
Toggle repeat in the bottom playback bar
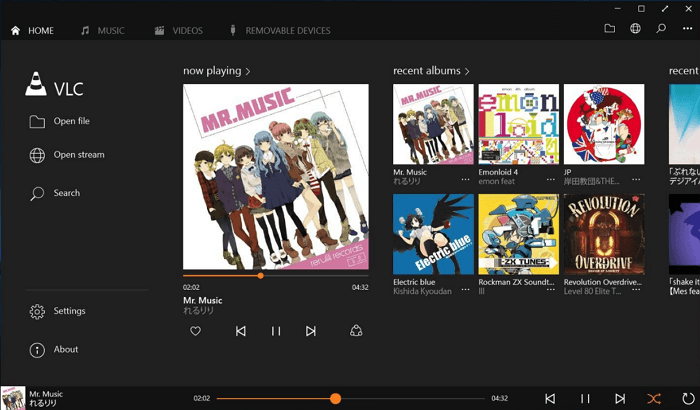(688, 398)
